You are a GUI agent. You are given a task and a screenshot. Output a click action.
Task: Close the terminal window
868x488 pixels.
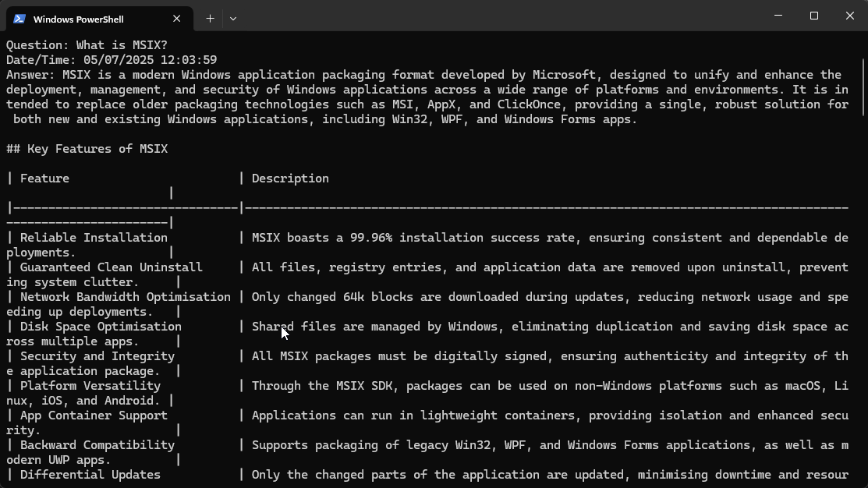pyautogui.click(x=850, y=16)
